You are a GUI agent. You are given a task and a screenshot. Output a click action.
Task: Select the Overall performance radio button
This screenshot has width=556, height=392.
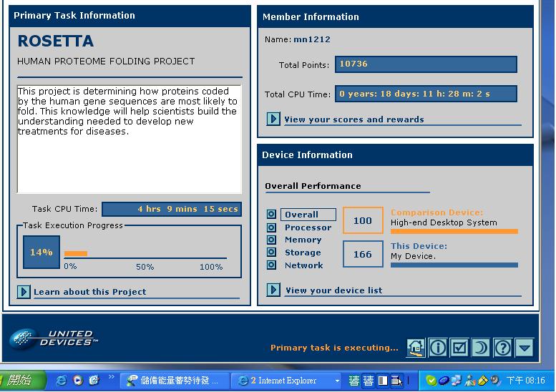pyautogui.click(x=271, y=215)
